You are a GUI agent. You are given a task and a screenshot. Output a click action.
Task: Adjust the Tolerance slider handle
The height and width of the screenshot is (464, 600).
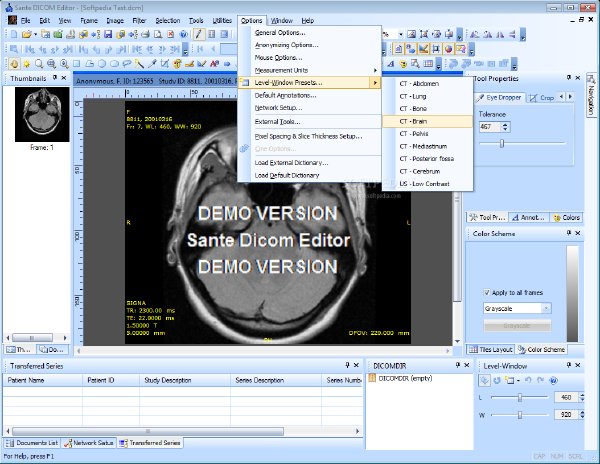click(x=502, y=143)
